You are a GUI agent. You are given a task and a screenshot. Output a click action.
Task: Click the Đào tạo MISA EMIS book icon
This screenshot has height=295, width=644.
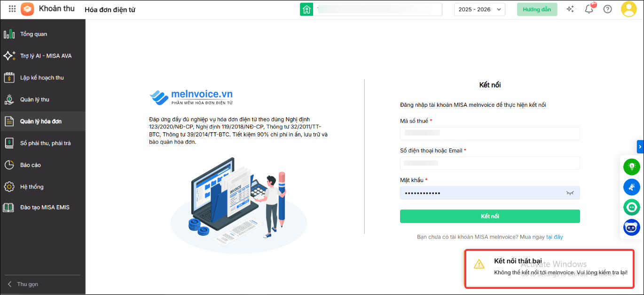pyautogui.click(x=9, y=207)
